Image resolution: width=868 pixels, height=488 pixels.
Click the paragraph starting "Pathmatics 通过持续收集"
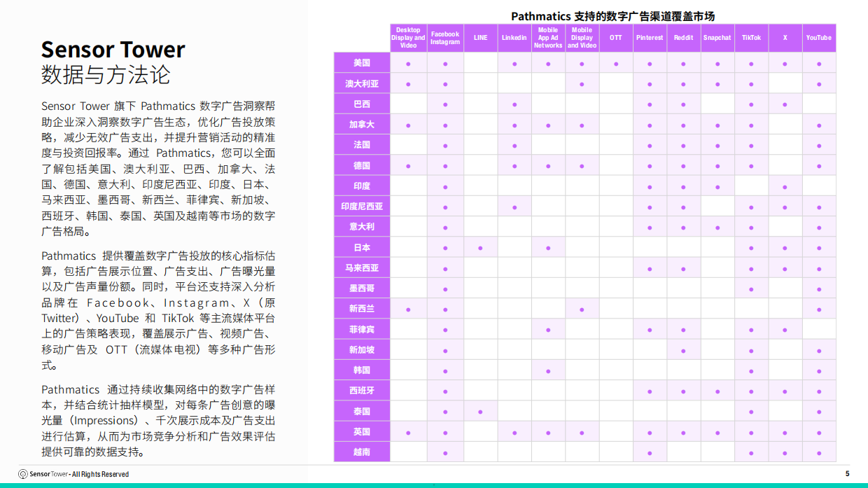[x=158, y=420]
